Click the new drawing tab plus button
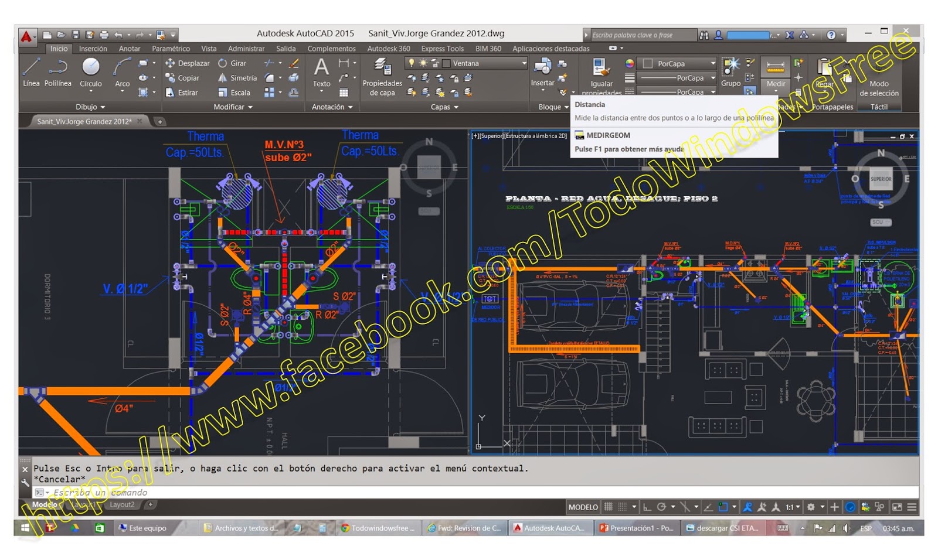 pos(160,122)
